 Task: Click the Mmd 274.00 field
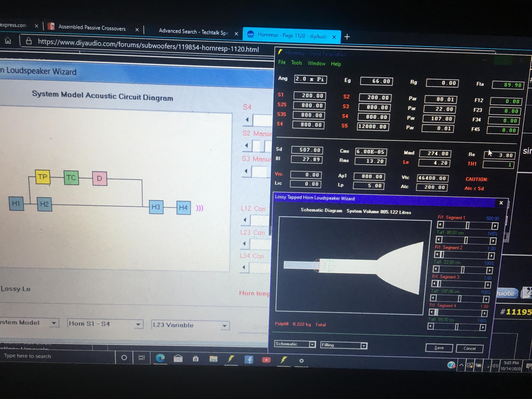[435, 153]
